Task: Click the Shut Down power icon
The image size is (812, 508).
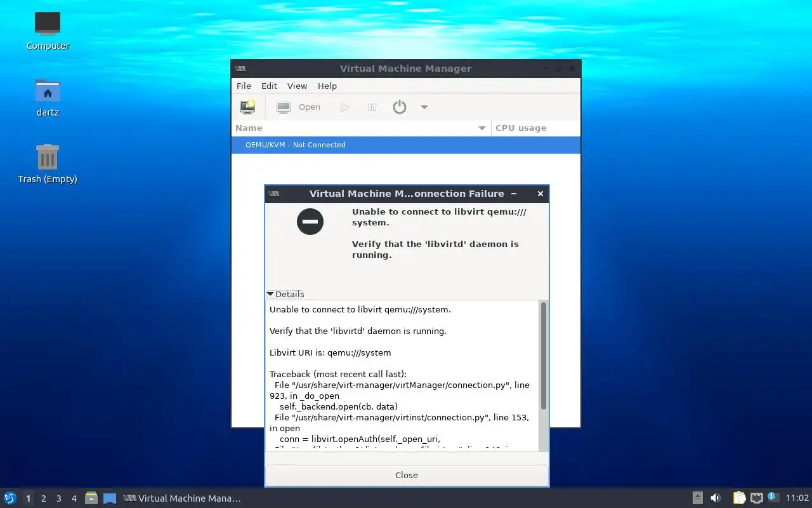Action: [399, 107]
